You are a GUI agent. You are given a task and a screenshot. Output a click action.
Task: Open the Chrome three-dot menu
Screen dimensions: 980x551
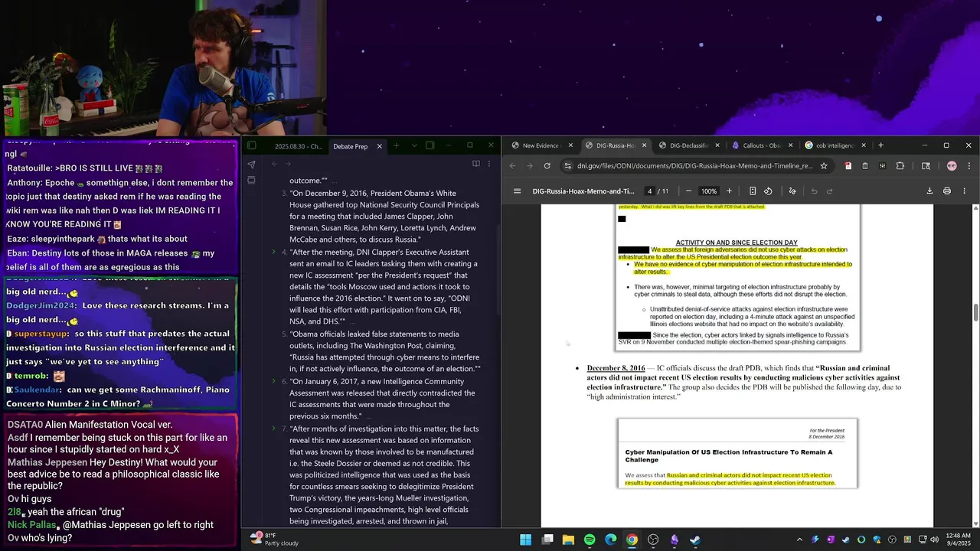[969, 165]
